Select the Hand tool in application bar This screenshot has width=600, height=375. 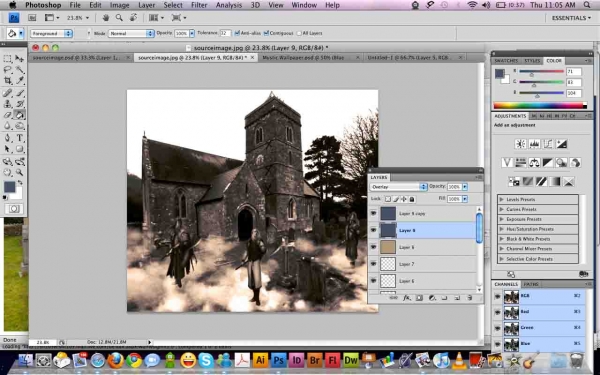coord(106,18)
